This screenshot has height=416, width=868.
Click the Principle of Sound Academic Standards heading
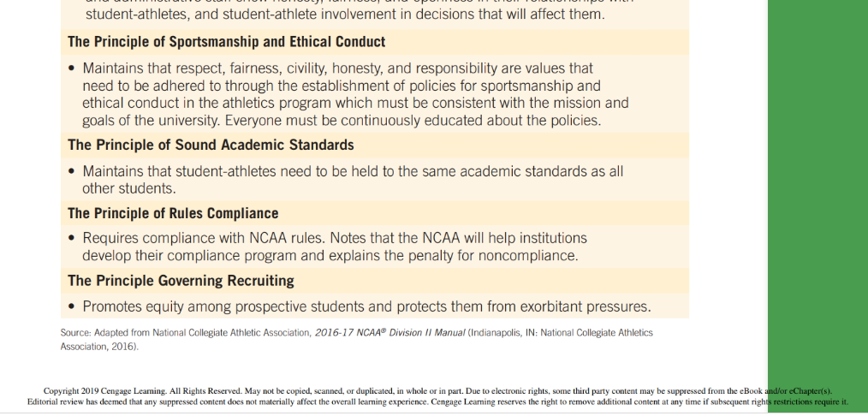(x=211, y=145)
